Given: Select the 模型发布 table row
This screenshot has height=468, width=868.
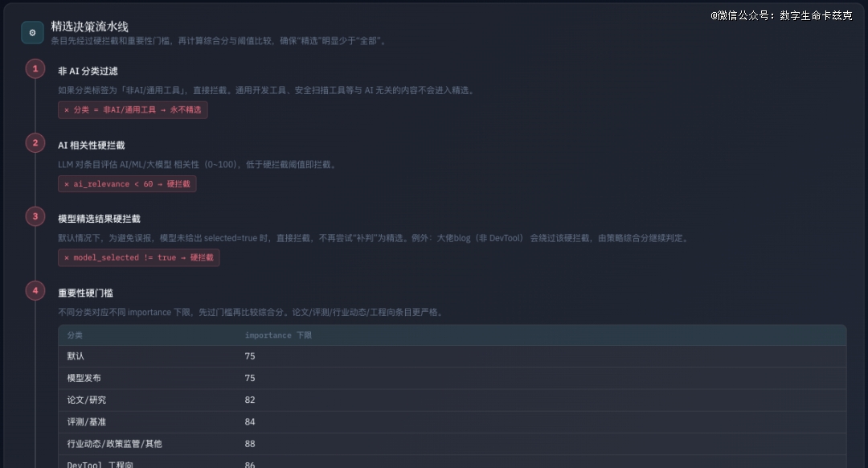Looking at the screenshot, I should coord(452,378).
